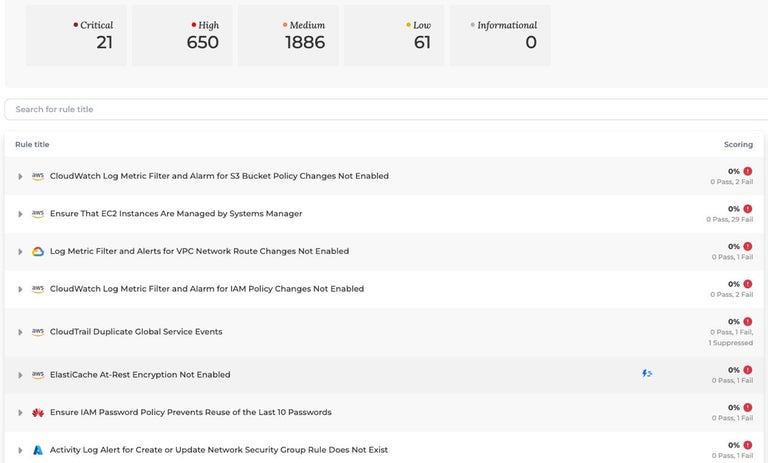Click AWS icon beside S3 Bucket Policy rule
The height and width of the screenshot is (463, 768).
(38, 176)
